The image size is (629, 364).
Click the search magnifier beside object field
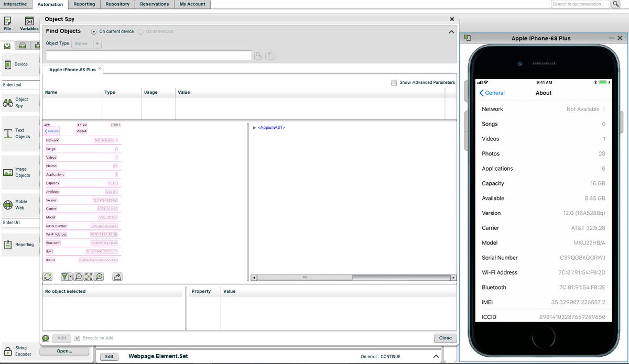(x=258, y=56)
